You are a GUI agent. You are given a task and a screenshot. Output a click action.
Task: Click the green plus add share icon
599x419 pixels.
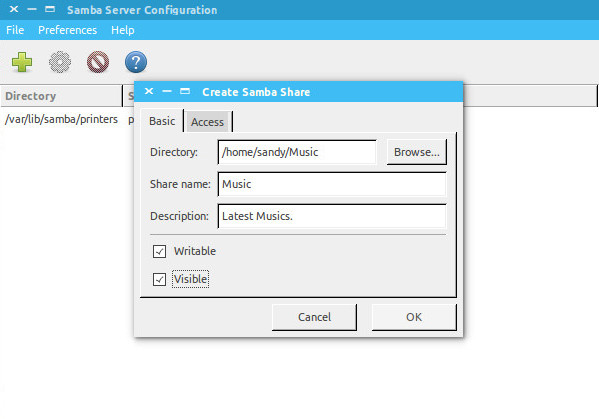coord(22,62)
